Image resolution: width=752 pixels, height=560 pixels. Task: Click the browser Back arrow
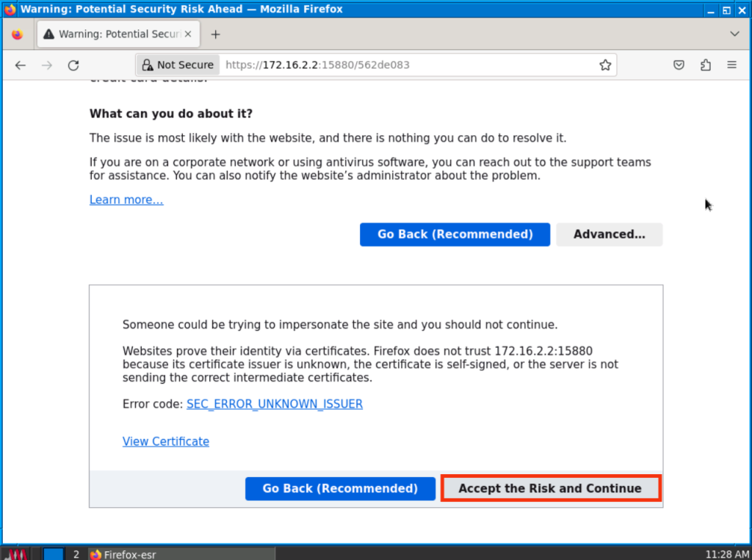click(x=21, y=65)
